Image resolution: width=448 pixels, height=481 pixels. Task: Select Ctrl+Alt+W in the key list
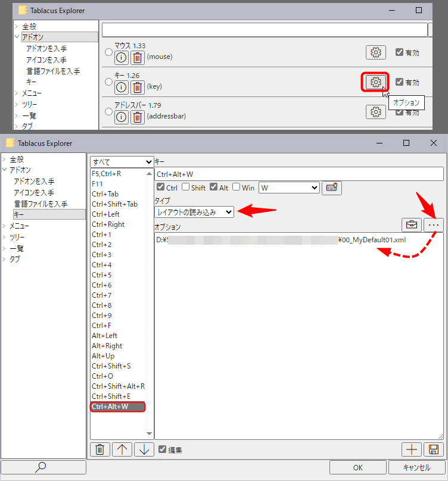117,407
